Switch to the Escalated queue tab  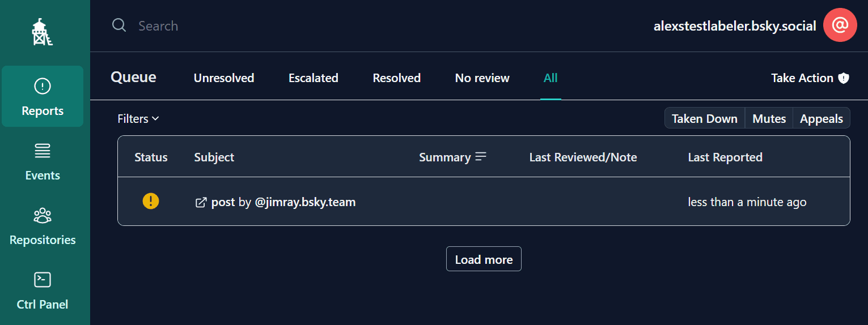(x=313, y=78)
